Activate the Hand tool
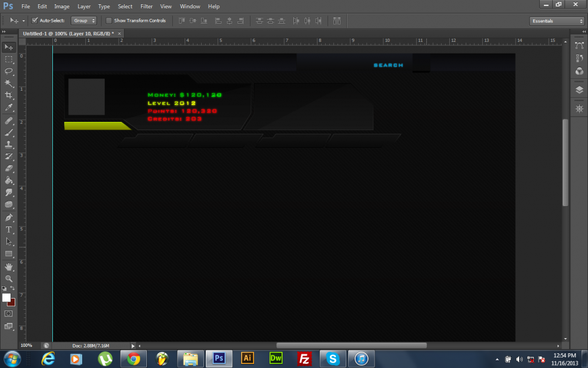The width and height of the screenshot is (588, 368). [x=9, y=267]
